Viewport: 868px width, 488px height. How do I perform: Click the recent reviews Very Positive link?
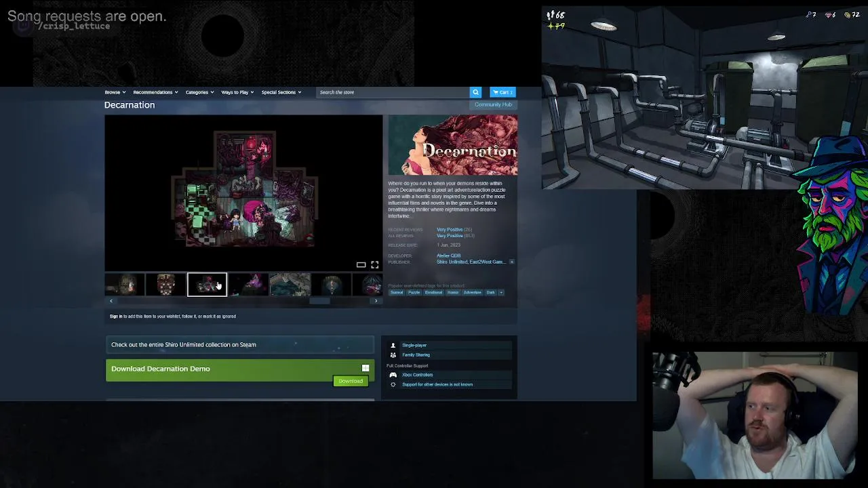click(x=450, y=230)
